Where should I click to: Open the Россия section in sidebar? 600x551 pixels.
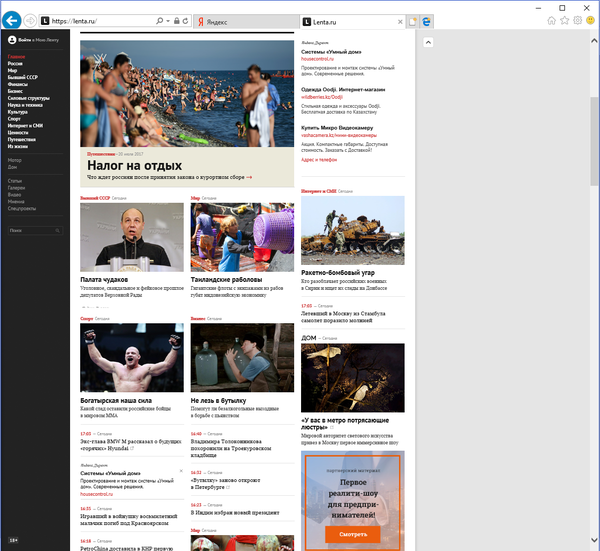point(16,63)
